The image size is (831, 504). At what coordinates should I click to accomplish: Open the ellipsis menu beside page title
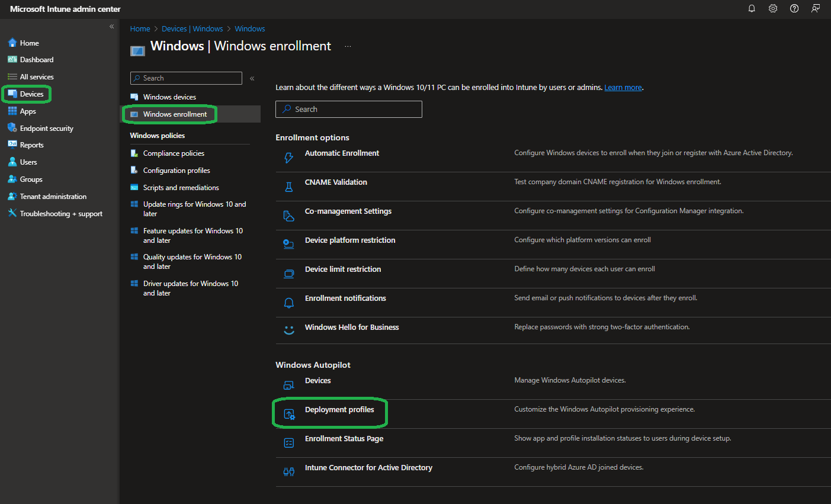(348, 46)
